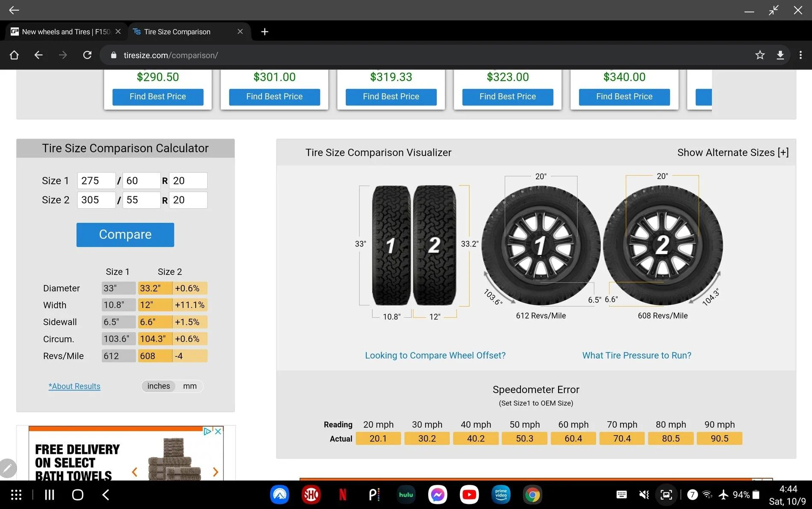The width and height of the screenshot is (812, 509).
Task: Launch Prime Video from the taskbar
Action: pyautogui.click(x=500, y=494)
